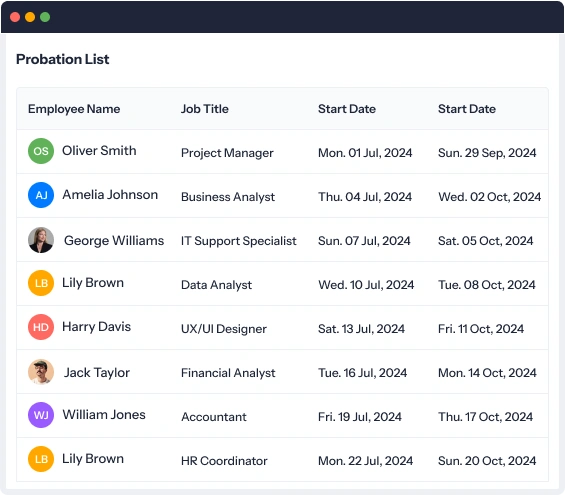Screen dimensions: 565x495
Task: Click the Business Analyst job title
Action: 228,197
